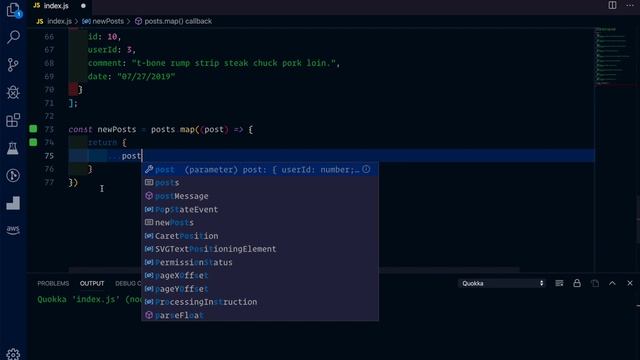Switch to the OUTPUT panel tab
Image resolution: width=640 pixels, height=360 pixels.
click(x=92, y=283)
